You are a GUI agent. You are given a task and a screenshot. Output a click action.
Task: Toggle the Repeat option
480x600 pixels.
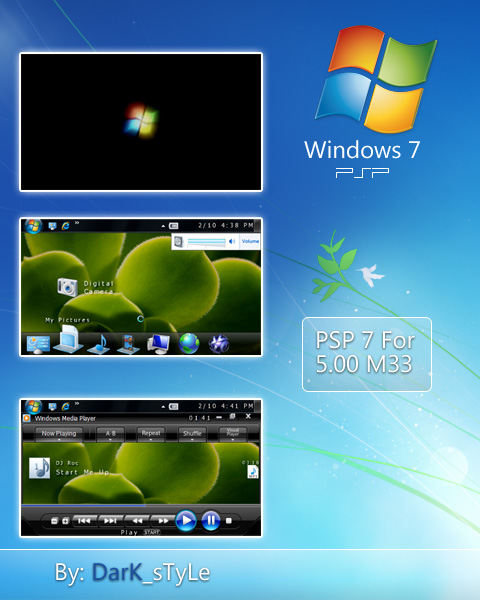151,434
